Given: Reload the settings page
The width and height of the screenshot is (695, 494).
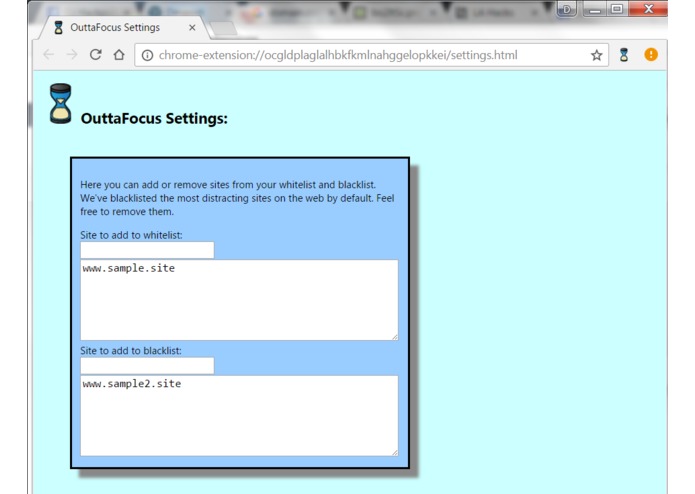Looking at the screenshot, I should [x=95, y=54].
